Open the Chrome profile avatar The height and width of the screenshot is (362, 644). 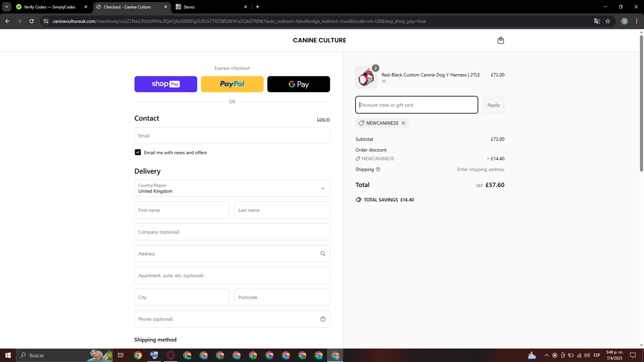625,21
